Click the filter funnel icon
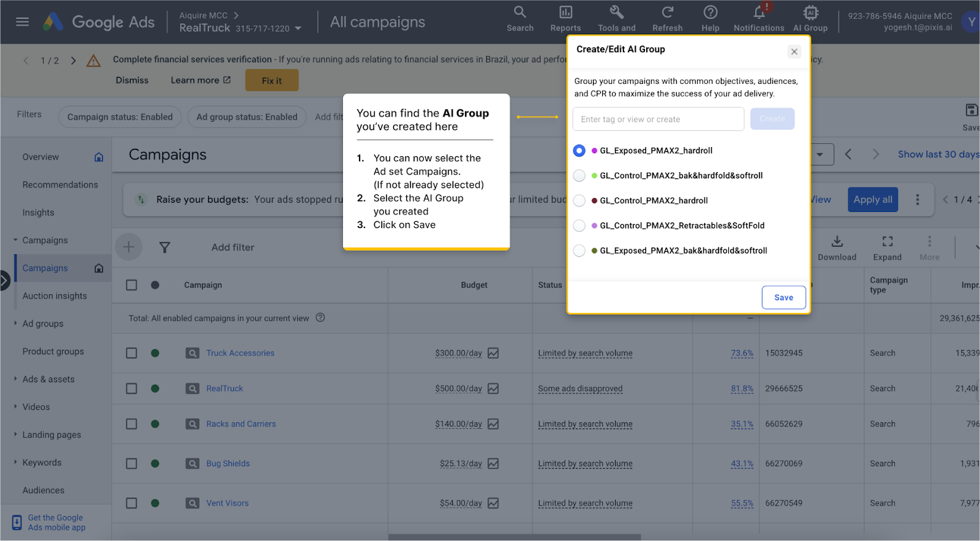 (x=165, y=248)
